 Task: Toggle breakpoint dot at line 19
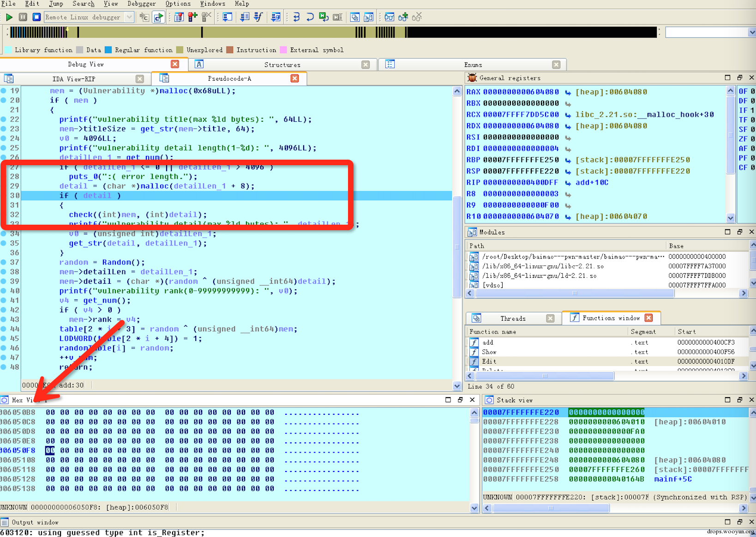pos(4,91)
